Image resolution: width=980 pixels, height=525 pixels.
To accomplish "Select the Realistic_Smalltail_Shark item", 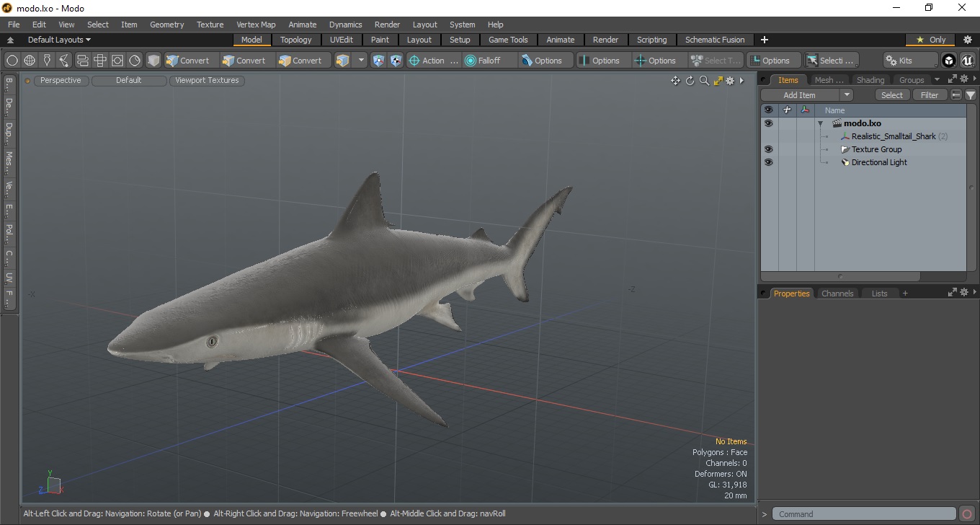I will (894, 136).
